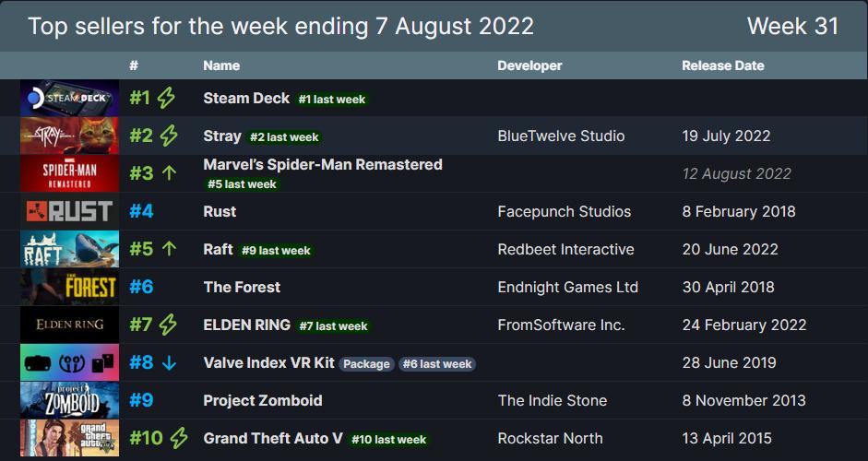This screenshot has height=461, width=868.
Task: Select the ELDEN RING thumbnail image
Action: point(69,325)
